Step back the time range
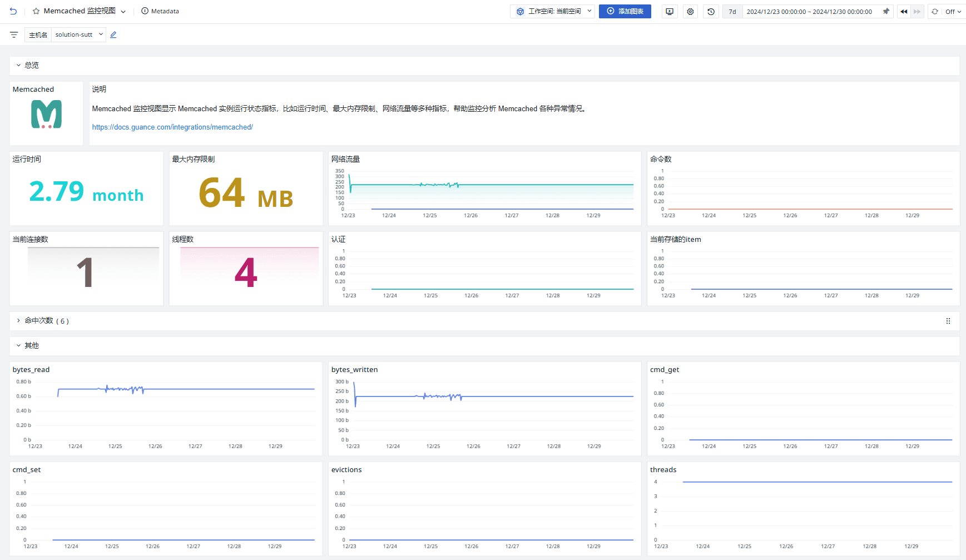 pos(904,11)
